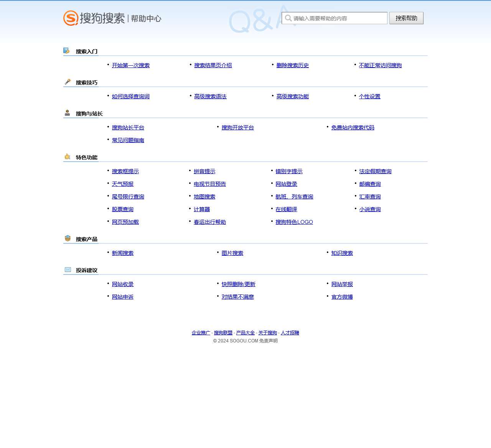This screenshot has height=448, width=491.
Task: Open 网站申诉 link
Action: tap(123, 297)
